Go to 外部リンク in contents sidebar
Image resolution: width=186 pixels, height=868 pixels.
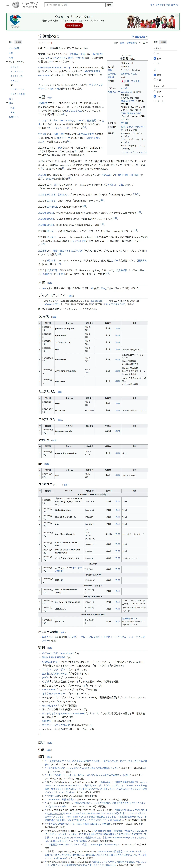(14, 117)
